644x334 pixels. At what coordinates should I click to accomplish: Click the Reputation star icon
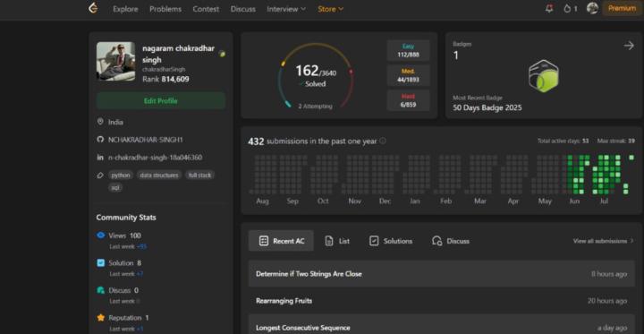(100, 318)
